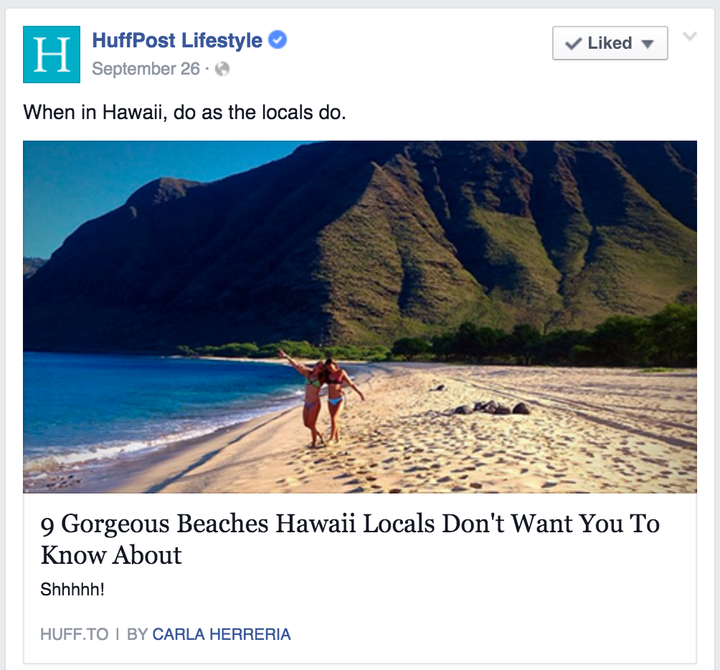
Task: Click the checkmark inside the Liked button
Action: [x=573, y=44]
